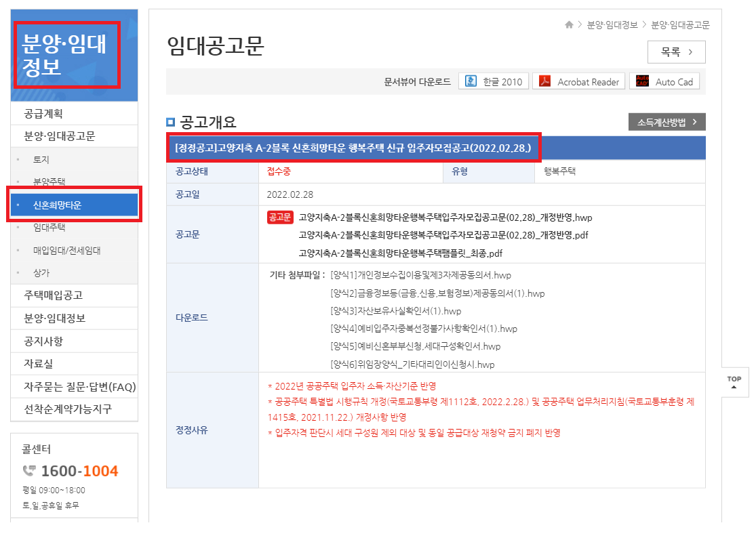Image resolution: width=756 pixels, height=540 pixels.
Task: Click the TOP arrow button
Action: tap(734, 382)
